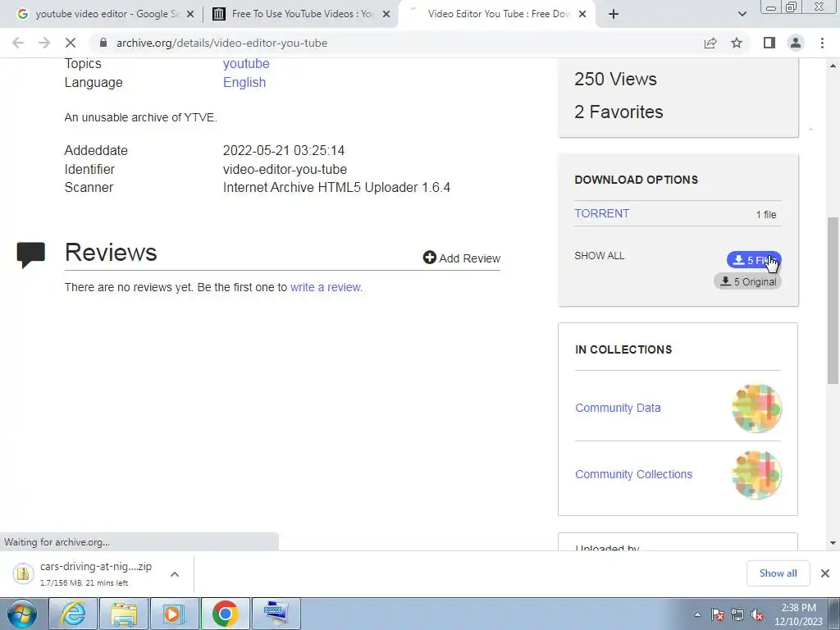Close the downloads bar
This screenshot has width=840, height=630.
[825, 573]
